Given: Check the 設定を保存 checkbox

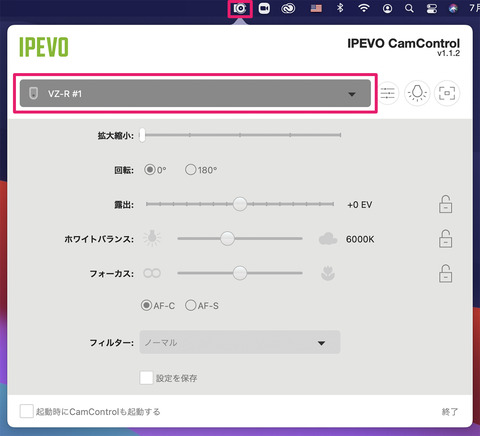Looking at the screenshot, I should tap(146, 378).
